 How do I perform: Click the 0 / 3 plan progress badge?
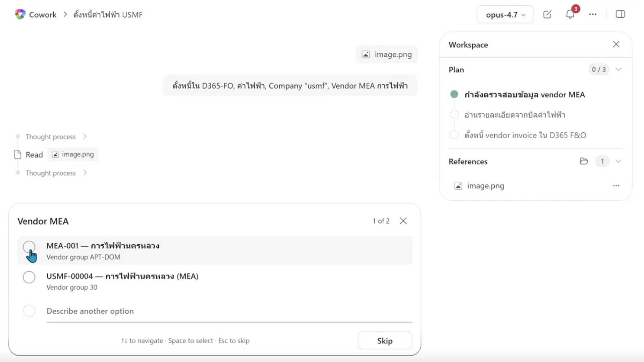click(599, 69)
